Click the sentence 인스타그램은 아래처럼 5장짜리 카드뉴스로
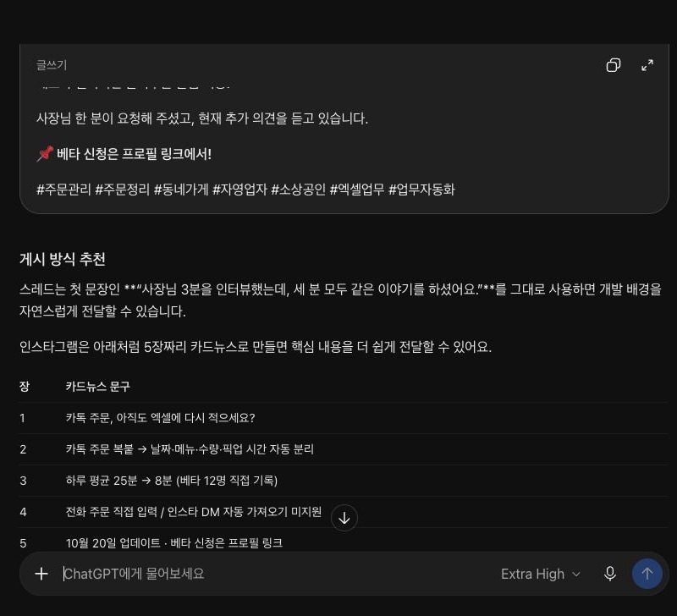The width and height of the screenshot is (677, 616). (256, 347)
